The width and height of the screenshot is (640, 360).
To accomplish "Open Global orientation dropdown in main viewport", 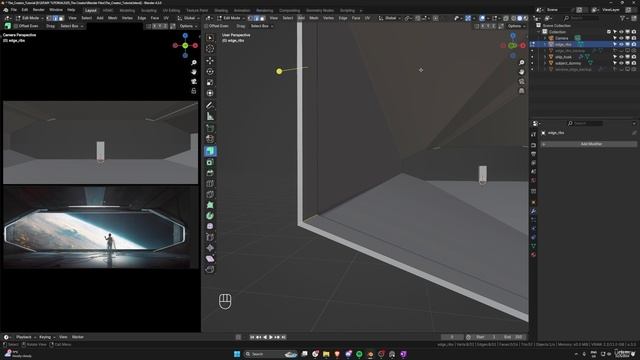I will point(389,18).
